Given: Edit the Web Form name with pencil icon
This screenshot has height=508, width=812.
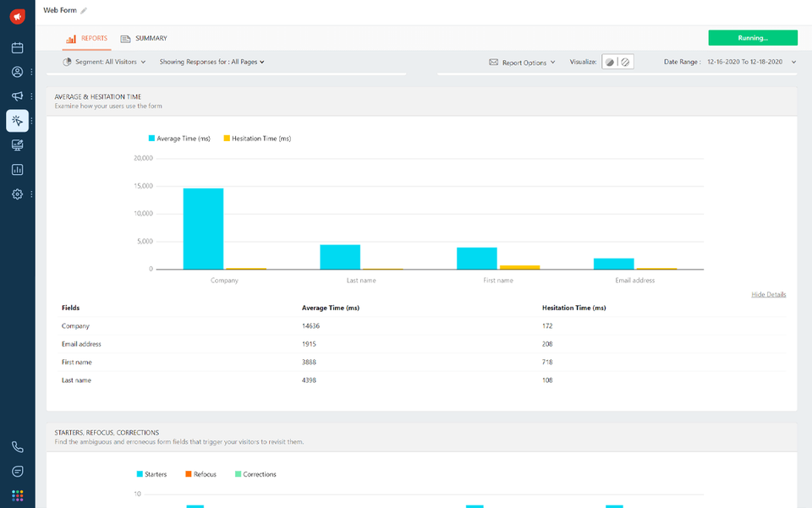Looking at the screenshot, I should click(x=84, y=11).
